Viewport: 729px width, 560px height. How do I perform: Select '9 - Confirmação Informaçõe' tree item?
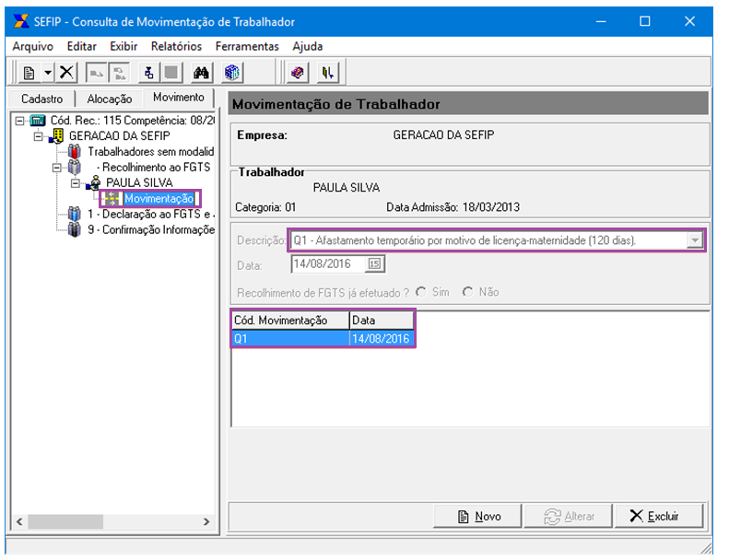click(150, 229)
